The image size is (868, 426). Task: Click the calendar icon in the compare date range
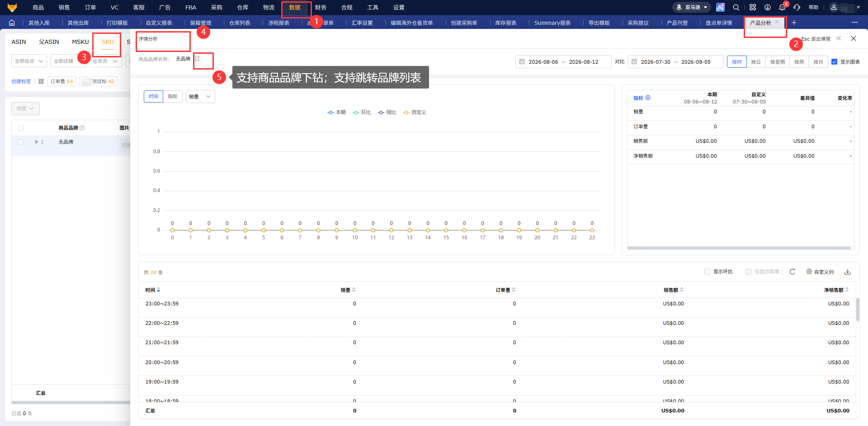(x=634, y=61)
